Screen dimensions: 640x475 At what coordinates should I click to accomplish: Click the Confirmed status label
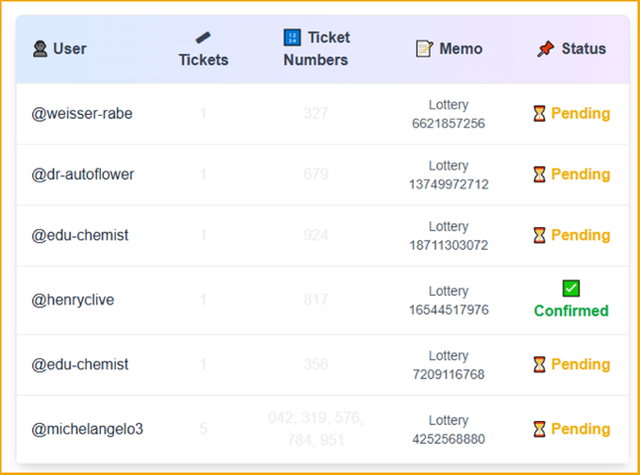(571, 311)
